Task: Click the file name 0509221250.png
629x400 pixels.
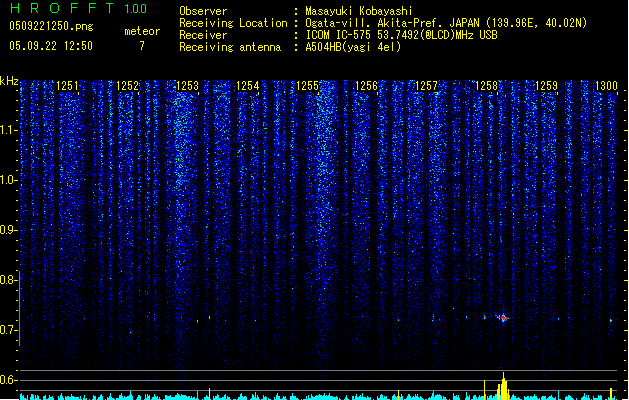Action: tap(51, 26)
